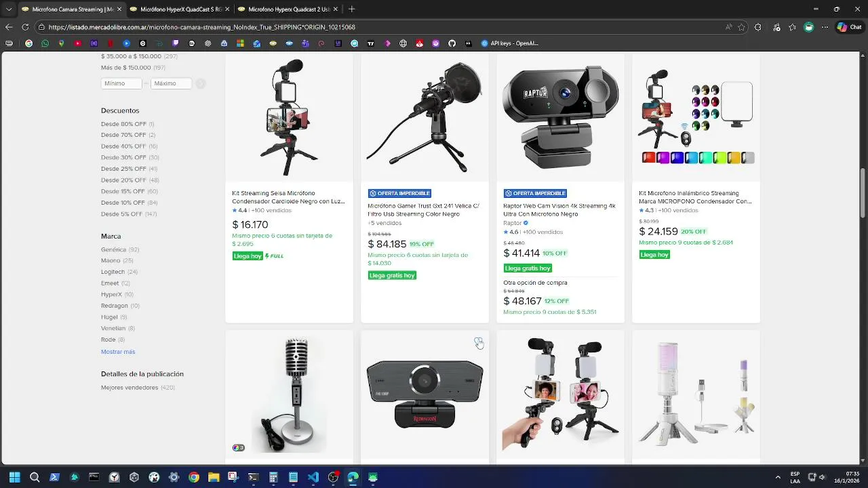This screenshot has height=488, width=868.
Task: Open Visual Studio Code from taskbar
Action: 313,477
